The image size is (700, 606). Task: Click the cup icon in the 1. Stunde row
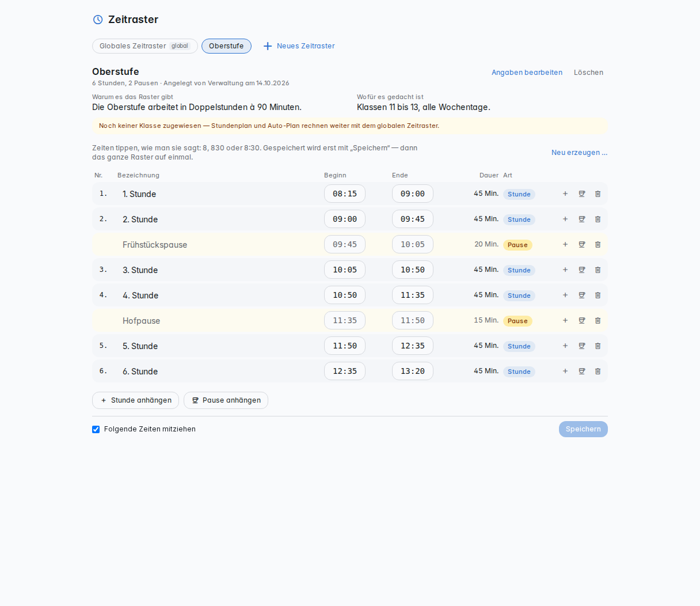point(582,194)
